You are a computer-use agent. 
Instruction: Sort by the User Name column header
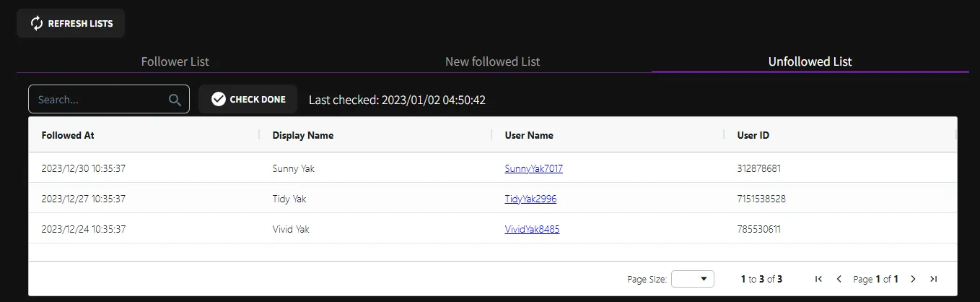529,135
